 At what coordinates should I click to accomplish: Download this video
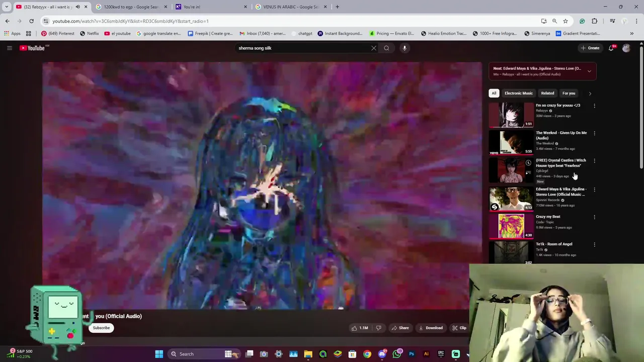click(430, 328)
